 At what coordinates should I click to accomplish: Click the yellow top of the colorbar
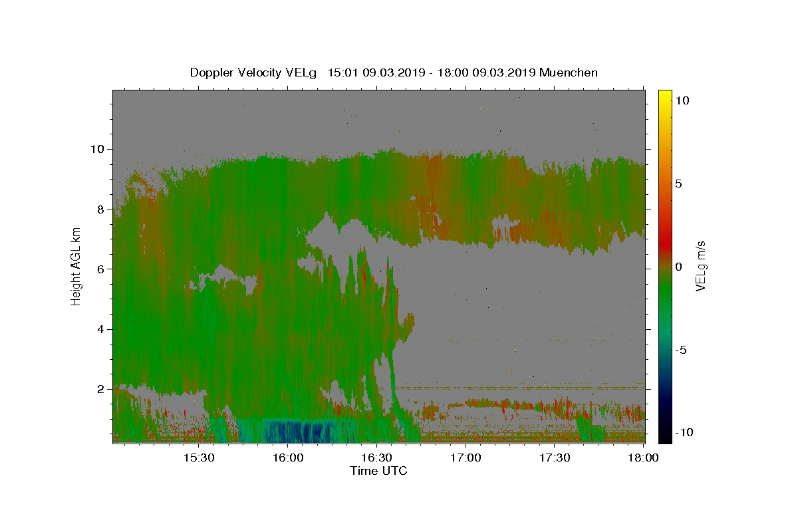point(665,96)
